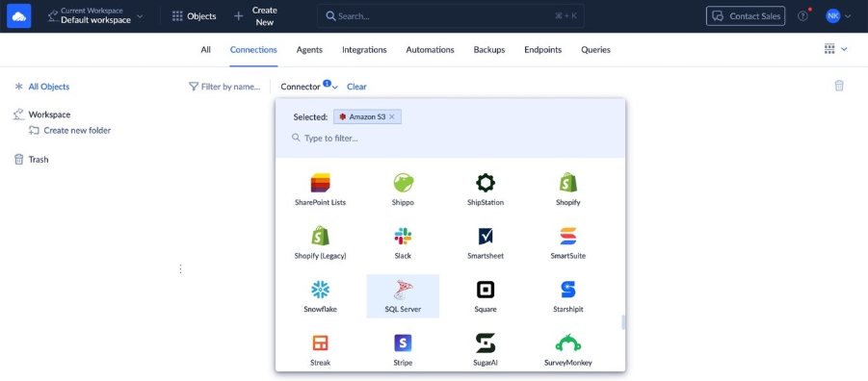Choose the Stripe connector
The width and height of the screenshot is (868, 381).
click(403, 350)
